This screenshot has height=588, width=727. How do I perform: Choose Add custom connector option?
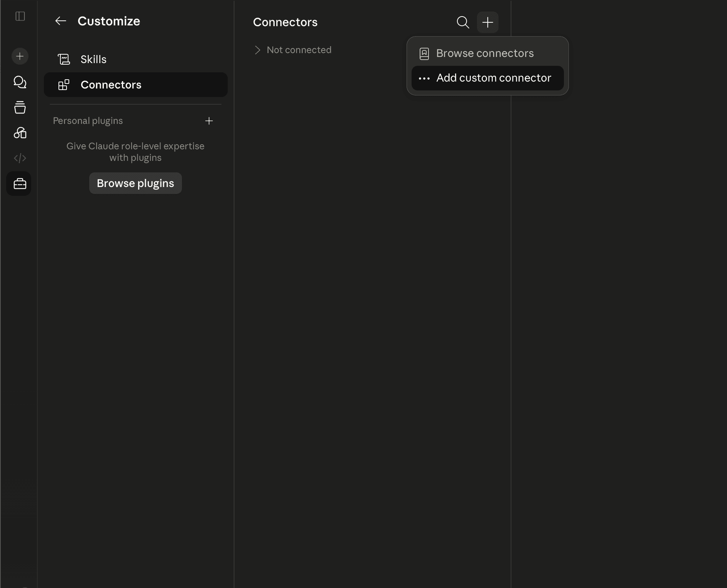pyautogui.click(x=488, y=78)
